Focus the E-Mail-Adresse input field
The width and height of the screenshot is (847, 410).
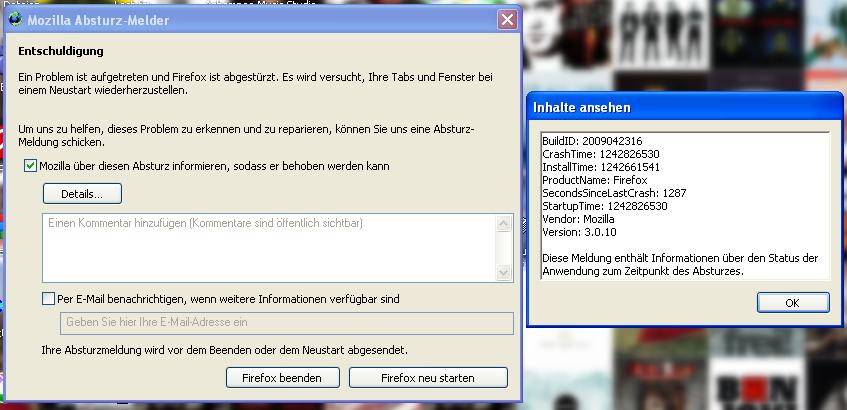(x=286, y=323)
